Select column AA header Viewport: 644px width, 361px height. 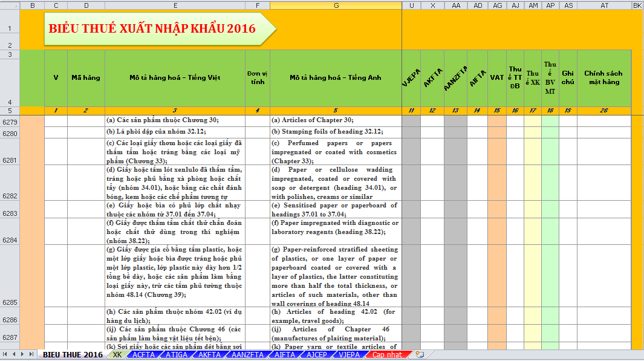[456, 5]
